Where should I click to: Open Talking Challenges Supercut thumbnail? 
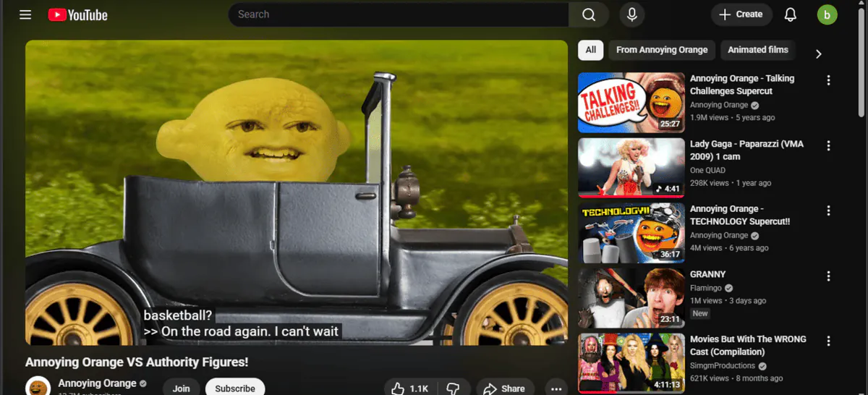(x=631, y=102)
